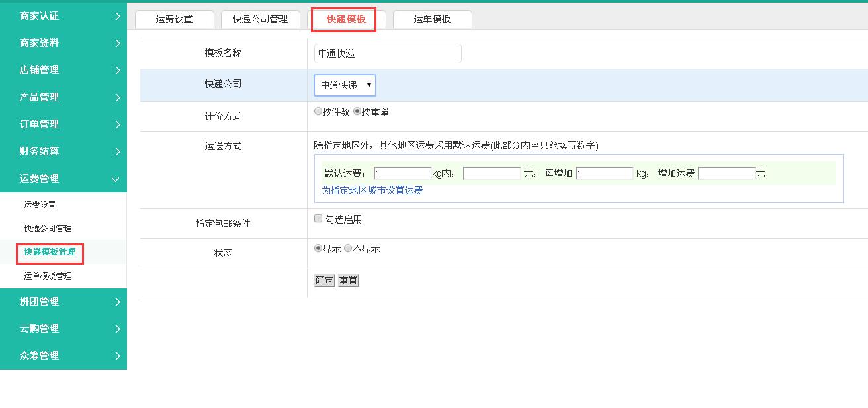Switch to the 快递公司管理 tab

click(x=260, y=19)
